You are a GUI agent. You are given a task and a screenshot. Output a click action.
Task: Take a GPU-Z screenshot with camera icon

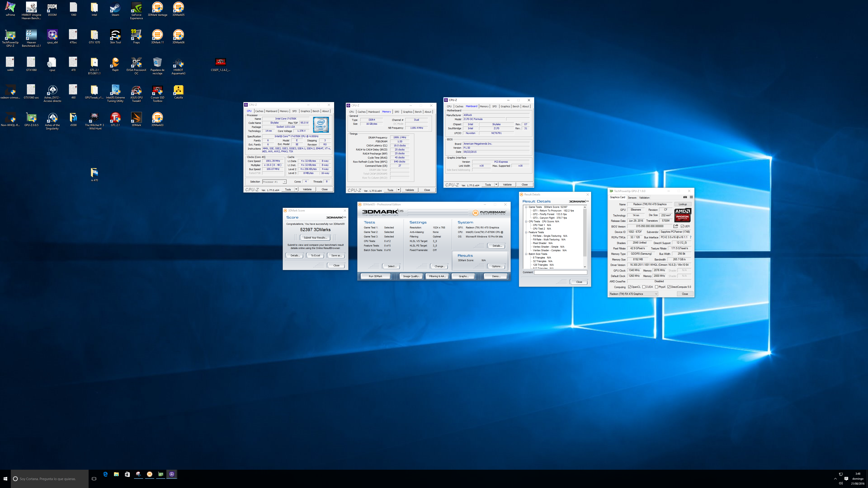pyautogui.click(x=685, y=197)
